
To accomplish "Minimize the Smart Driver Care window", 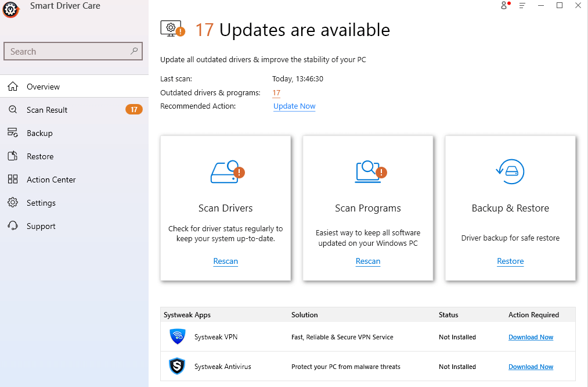I will (x=541, y=5).
